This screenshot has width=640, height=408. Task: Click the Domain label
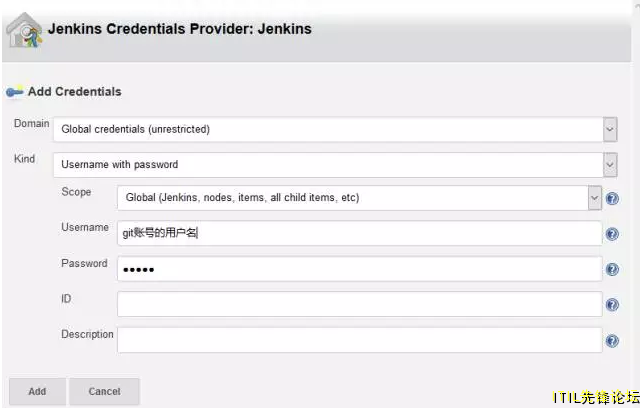31,123
